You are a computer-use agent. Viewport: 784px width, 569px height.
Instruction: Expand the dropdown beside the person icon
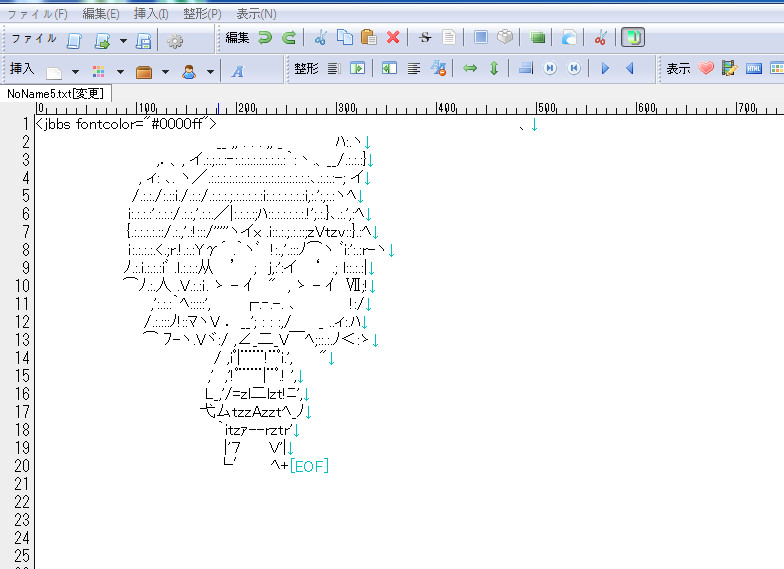tap(210, 71)
